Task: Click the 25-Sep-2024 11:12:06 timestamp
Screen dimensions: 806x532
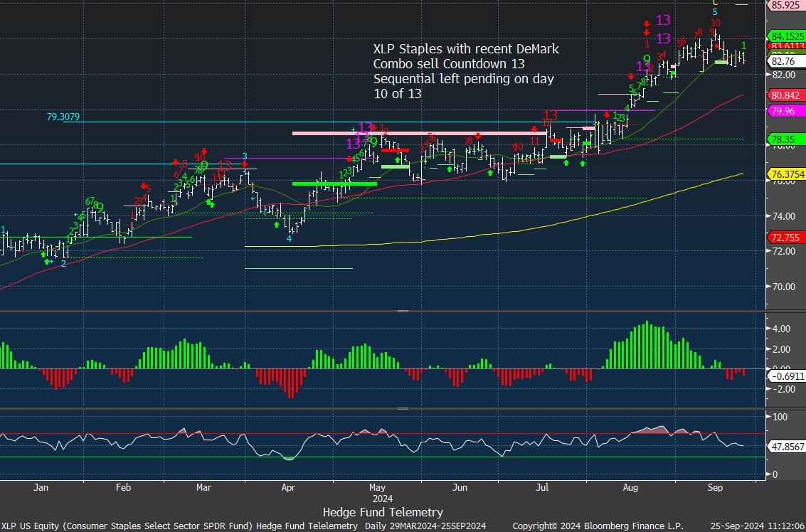Action: [x=757, y=526]
